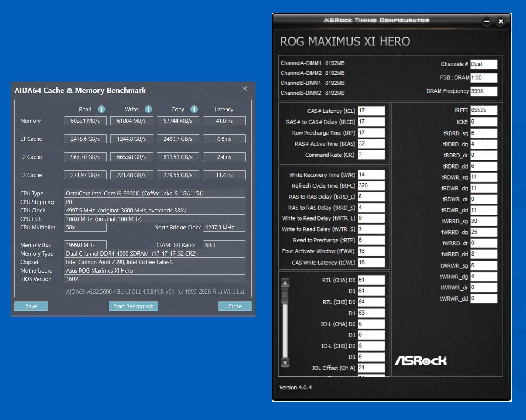Click the North Bridge Clock value 4297.9 MHz
Image resolution: width=526 pixels, height=420 pixels.
[224, 227]
